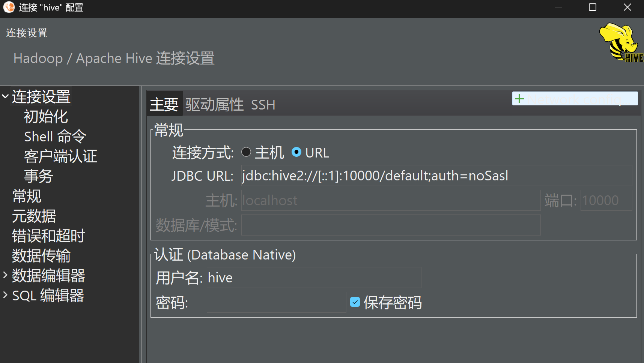
Task: Switch to the 主要 tab
Action: (x=164, y=104)
